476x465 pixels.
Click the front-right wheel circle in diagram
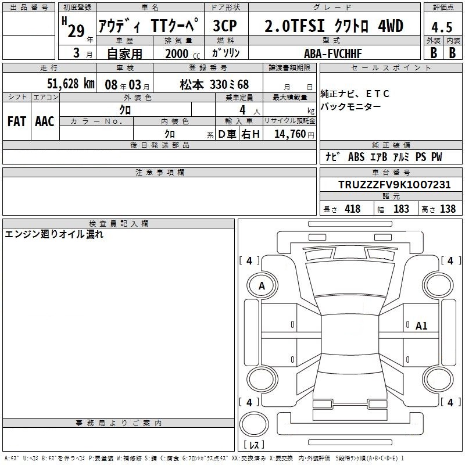tap(439, 285)
